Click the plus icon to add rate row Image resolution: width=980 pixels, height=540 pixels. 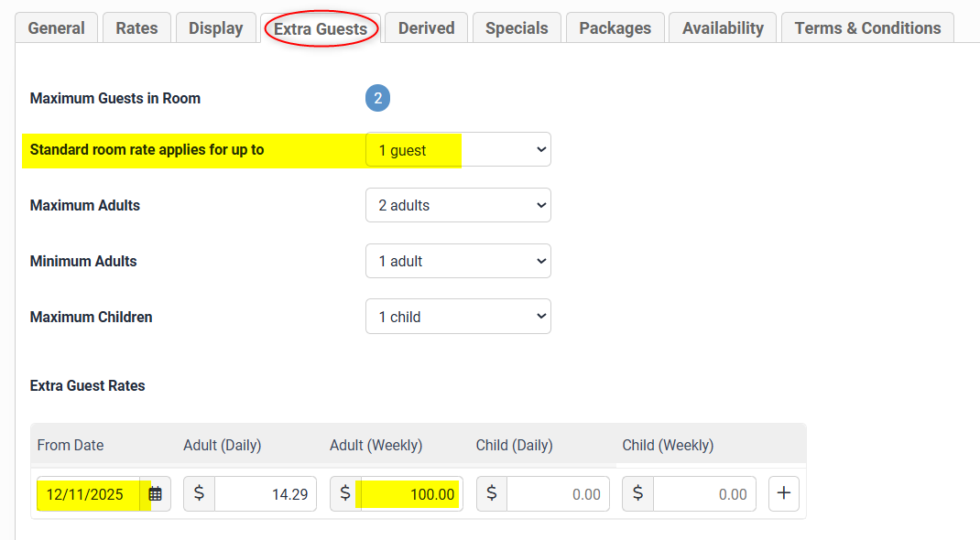coord(783,494)
